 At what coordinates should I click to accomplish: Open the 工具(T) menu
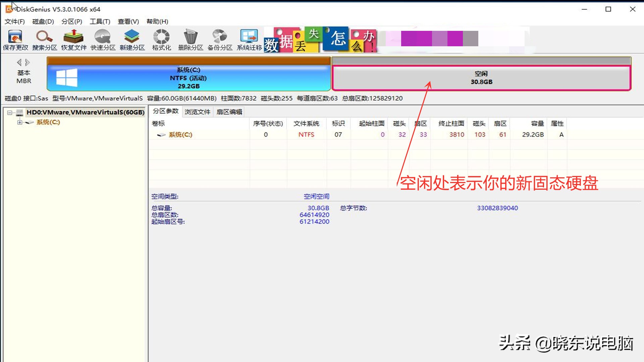[x=100, y=21]
